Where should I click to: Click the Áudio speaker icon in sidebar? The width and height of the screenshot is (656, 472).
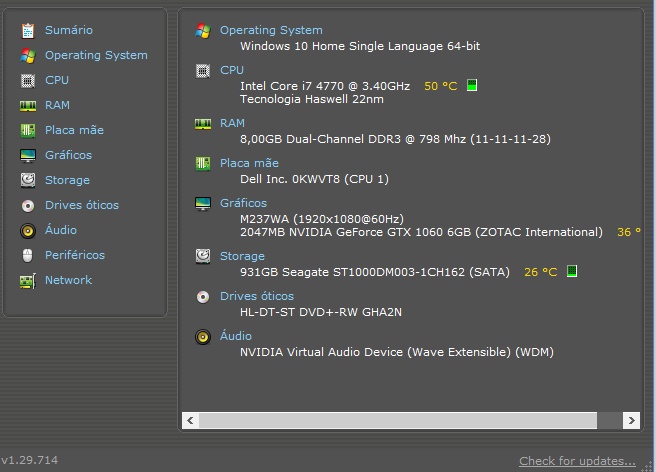[x=28, y=231]
